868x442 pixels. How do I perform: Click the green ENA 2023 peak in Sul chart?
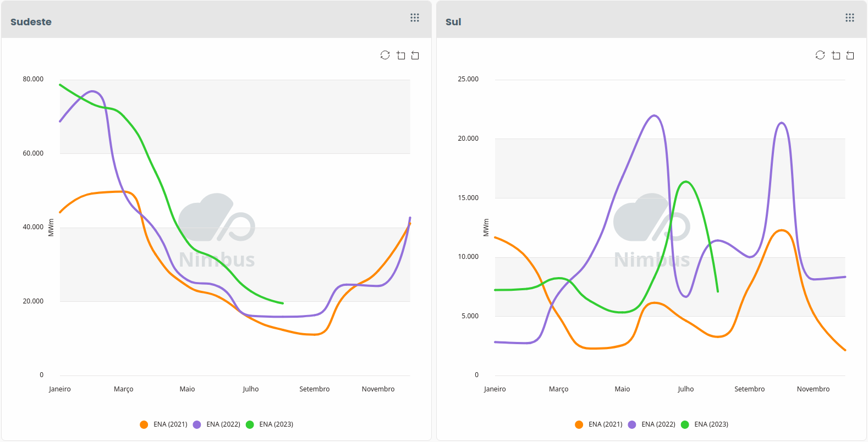tap(685, 182)
